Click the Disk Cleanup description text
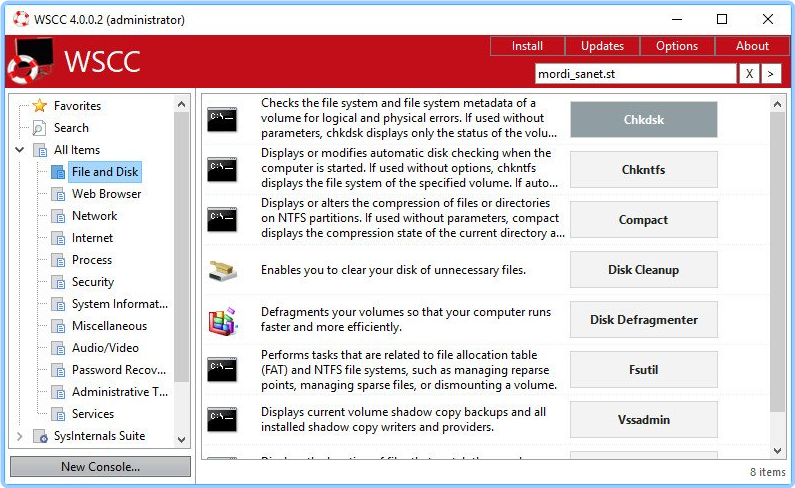 (393, 270)
